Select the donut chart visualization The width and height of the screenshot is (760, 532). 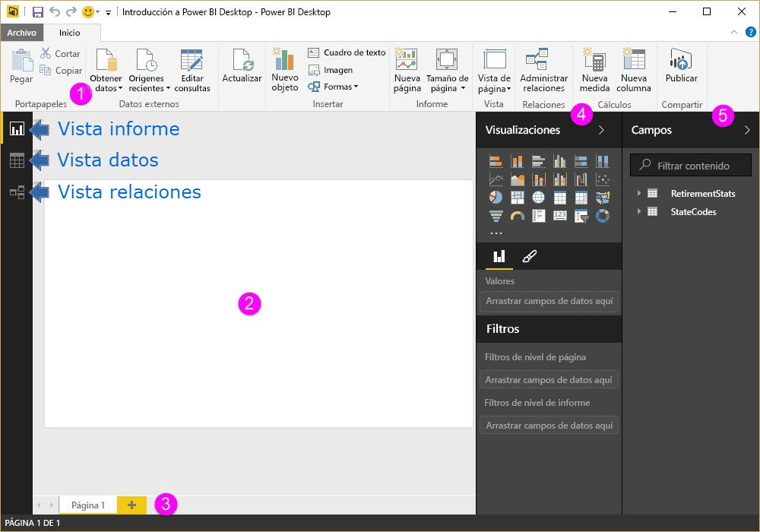pyautogui.click(x=603, y=216)
